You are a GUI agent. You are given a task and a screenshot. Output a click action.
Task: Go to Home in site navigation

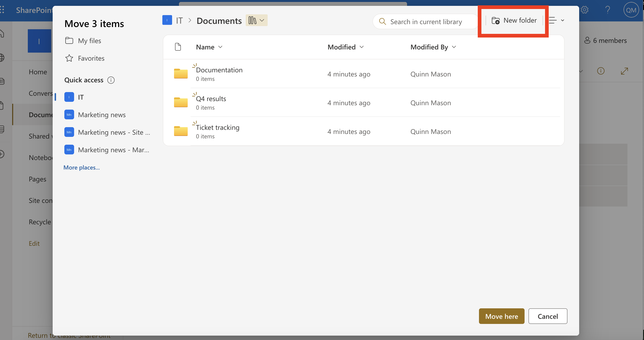point(38,72)
